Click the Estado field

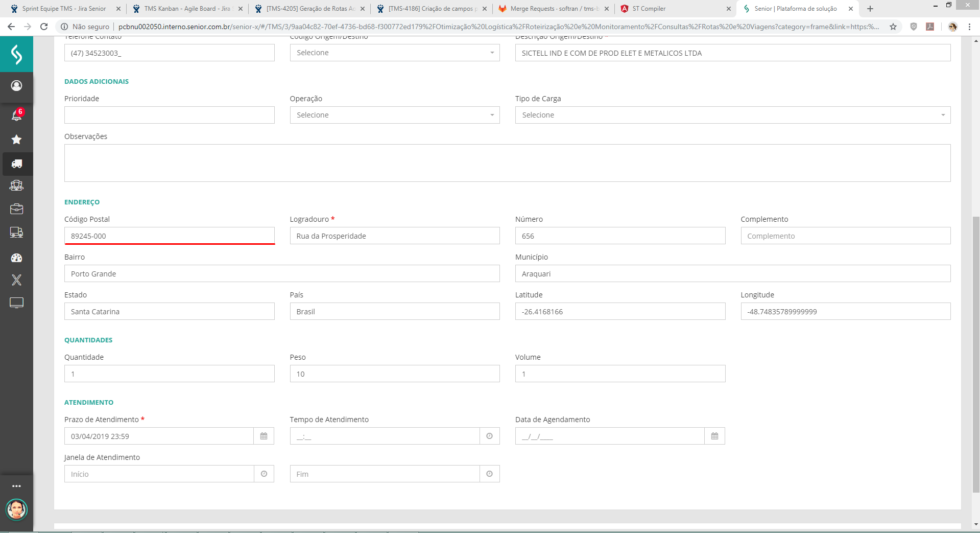170,311
